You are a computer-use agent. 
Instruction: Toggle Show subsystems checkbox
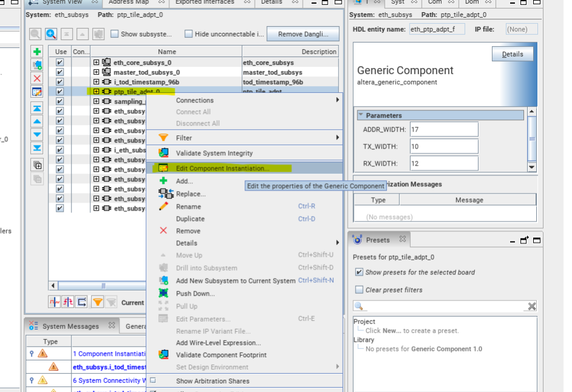click(x=115, y=34)
